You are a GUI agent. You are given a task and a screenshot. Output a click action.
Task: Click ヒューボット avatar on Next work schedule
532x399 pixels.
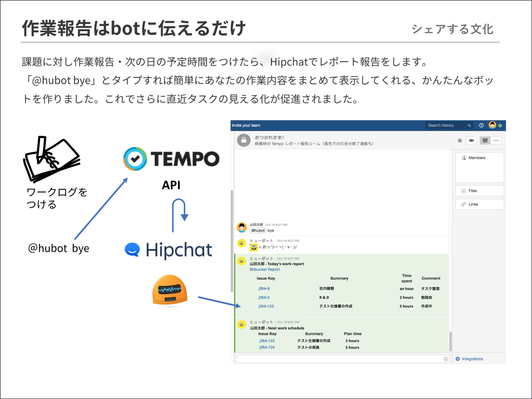[x=241, y=324]
